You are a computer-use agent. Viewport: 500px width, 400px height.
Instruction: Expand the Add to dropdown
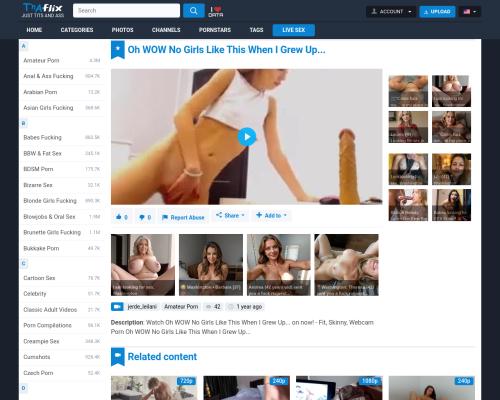click(271, 216)
